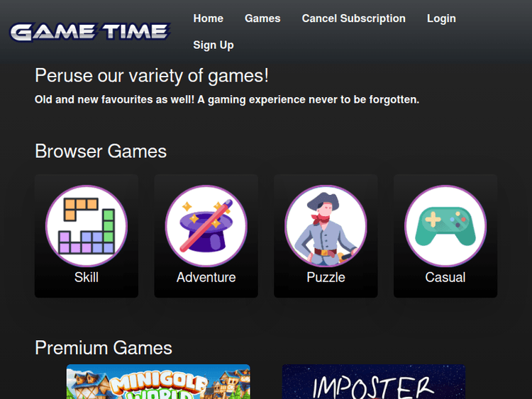Open the Minigolf World game thumbnail

158,382
